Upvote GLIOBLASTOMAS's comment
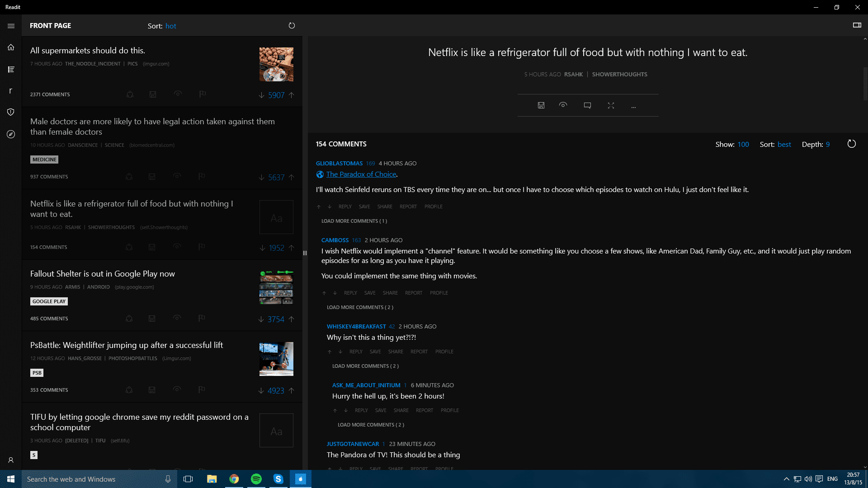The height and width of the screenshot is (488, 868). [x=319, y=206]
